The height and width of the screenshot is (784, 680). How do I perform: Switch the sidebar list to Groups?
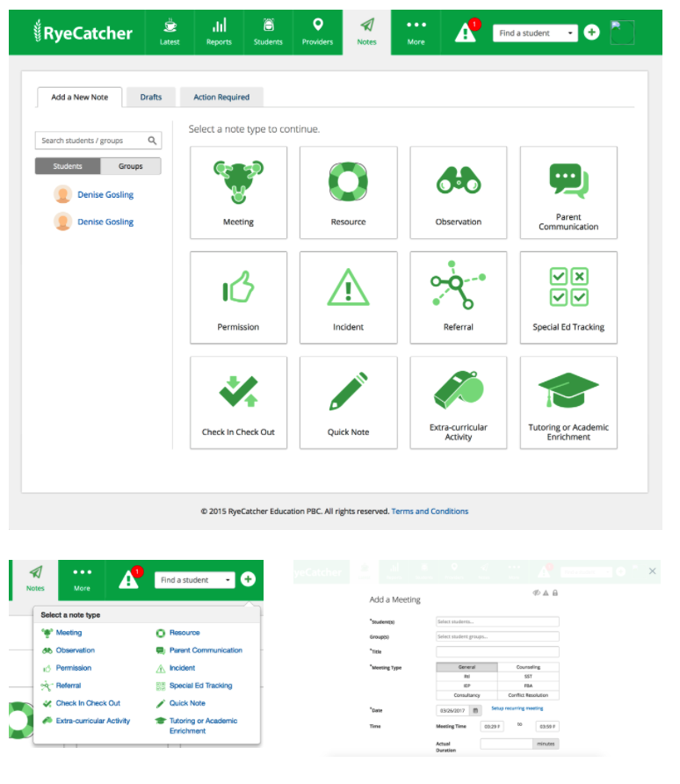pos(130,166)
